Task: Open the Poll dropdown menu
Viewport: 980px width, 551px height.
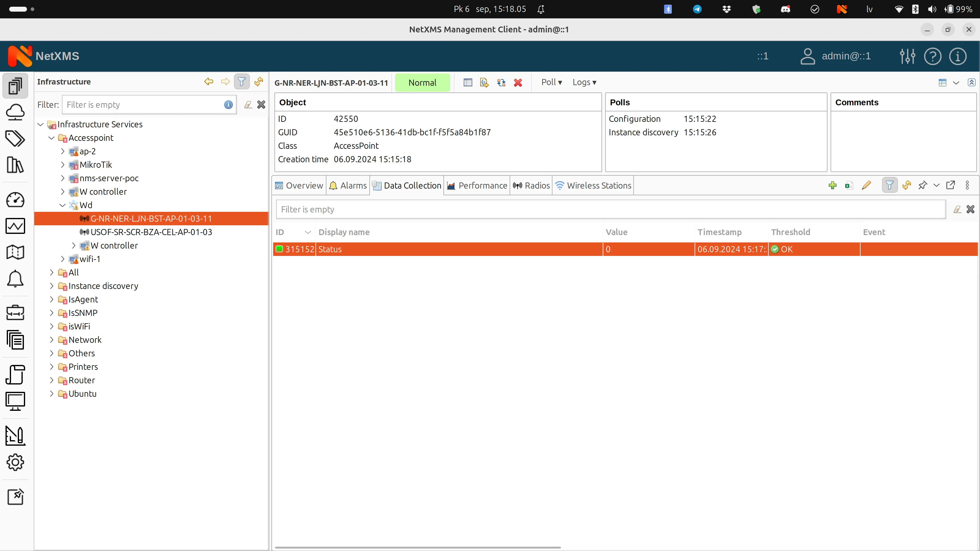Action: [x=551, y=82]
